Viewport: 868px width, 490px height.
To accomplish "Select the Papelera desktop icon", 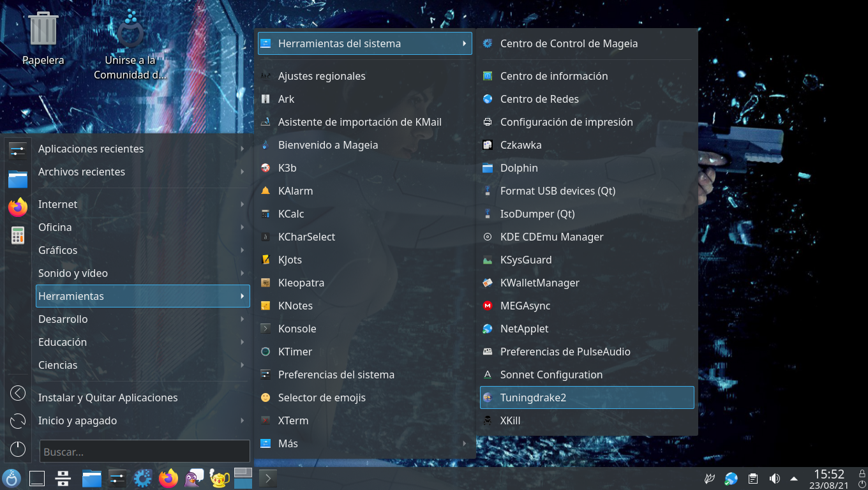I will click(x=43, y=38).
